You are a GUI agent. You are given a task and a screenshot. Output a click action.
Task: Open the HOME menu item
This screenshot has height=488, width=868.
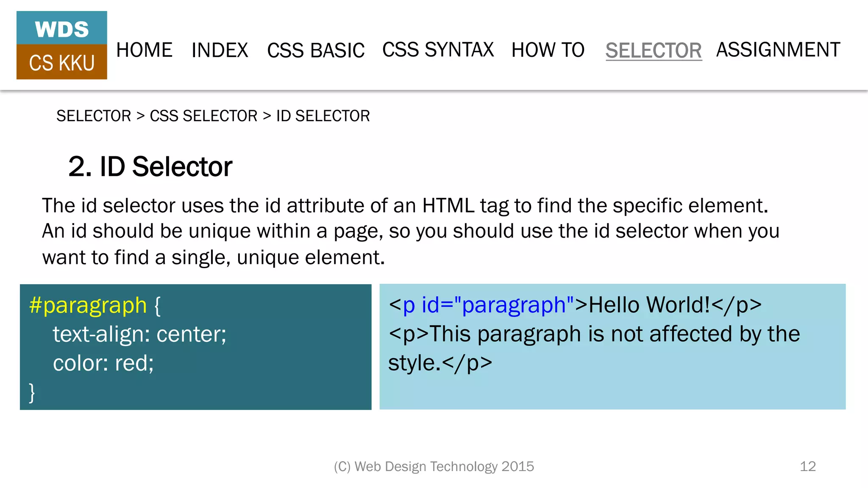pos(144,50)
